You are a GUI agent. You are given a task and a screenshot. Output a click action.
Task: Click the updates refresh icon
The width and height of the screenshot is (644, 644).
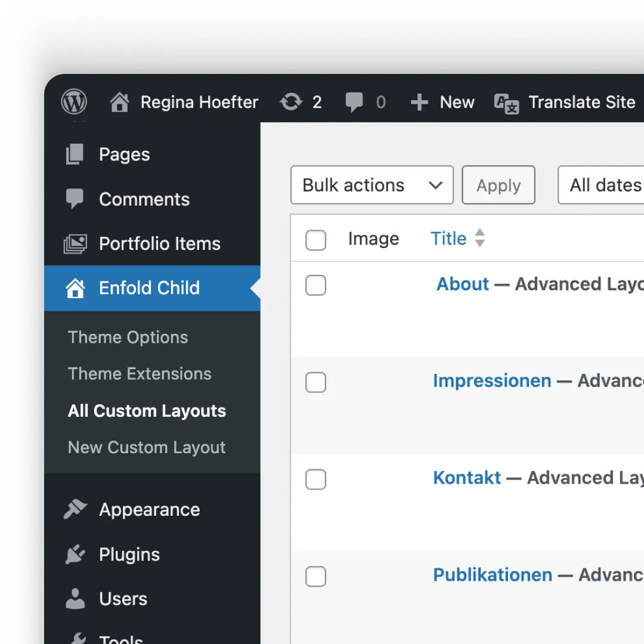tap(291, 103)
